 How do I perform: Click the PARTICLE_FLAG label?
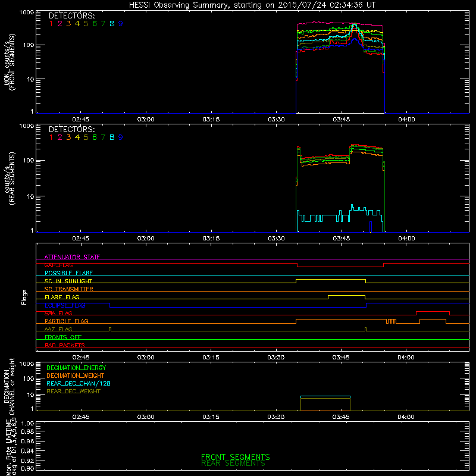(67, 321)
